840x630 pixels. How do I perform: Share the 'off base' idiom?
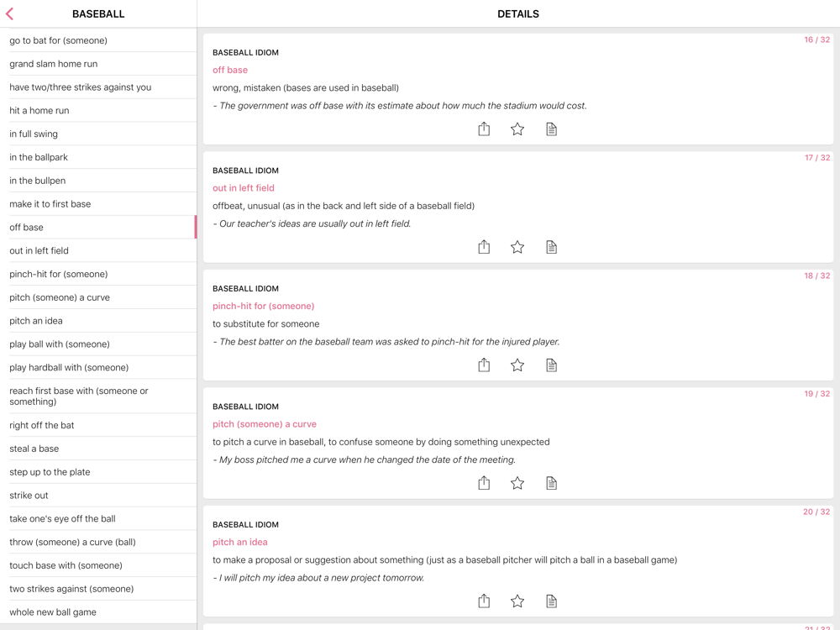(484, 129)
